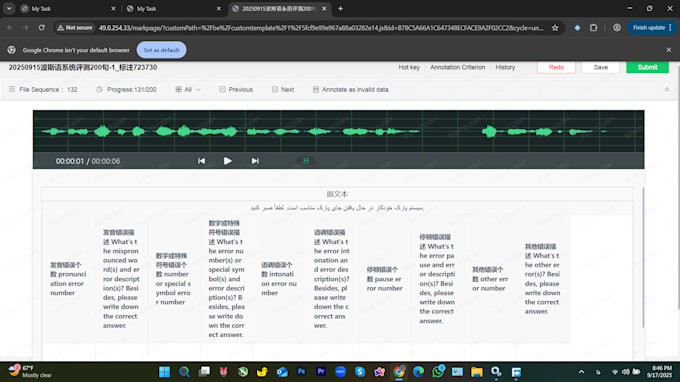Set Chrome as default browser

point(161,50)
